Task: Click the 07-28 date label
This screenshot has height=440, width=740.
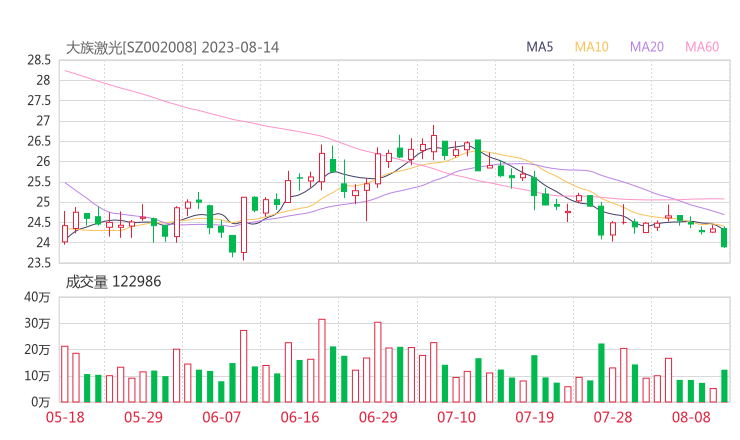Action: pos(613,417)
